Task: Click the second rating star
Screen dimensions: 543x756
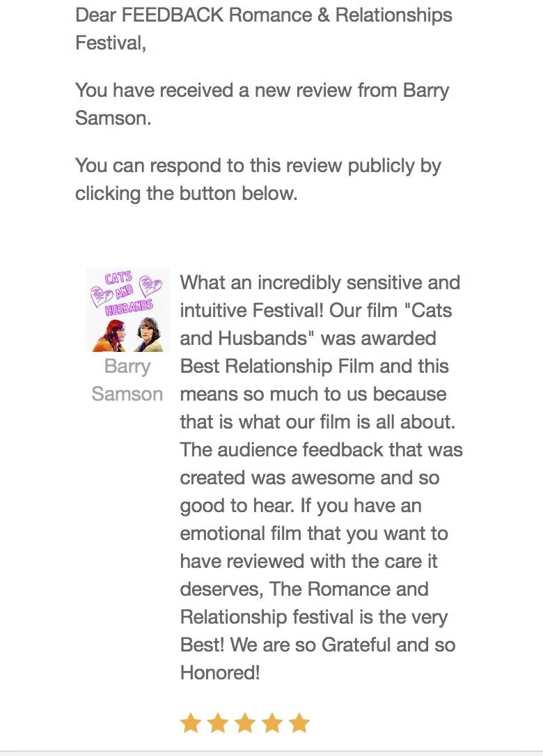Action: tap(218, 723)
